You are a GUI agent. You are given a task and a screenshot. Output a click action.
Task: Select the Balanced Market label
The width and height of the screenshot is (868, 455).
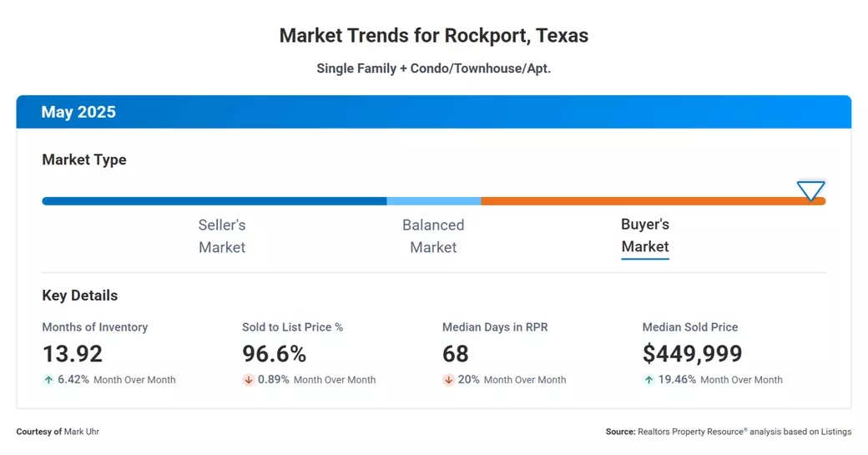click(x=433, y=235)
